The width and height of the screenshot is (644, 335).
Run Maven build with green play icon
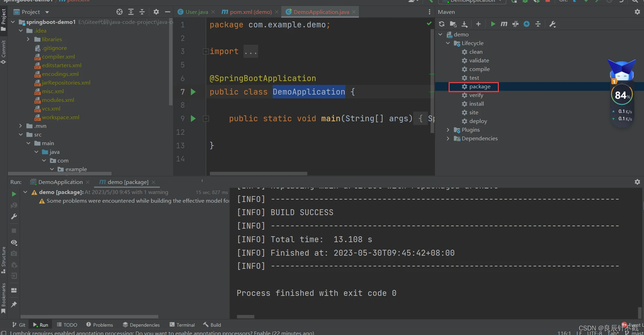click(493, 24)
